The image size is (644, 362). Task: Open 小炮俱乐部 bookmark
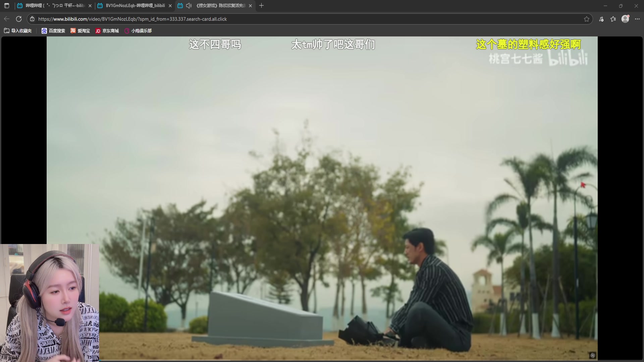[138, 31]
